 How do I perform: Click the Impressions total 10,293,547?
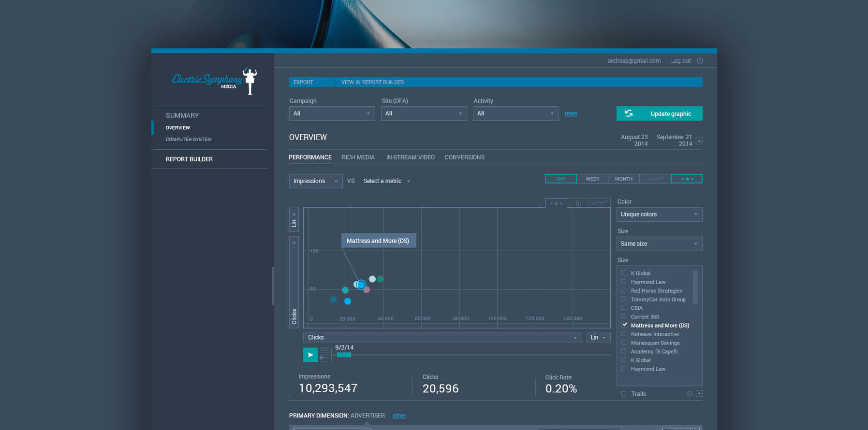click(328, 388)
